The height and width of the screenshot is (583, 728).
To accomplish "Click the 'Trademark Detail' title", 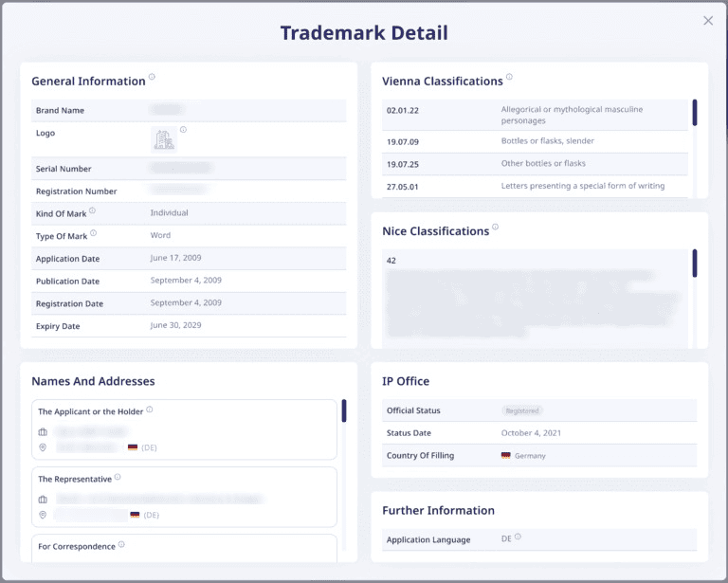I will tap(364, 33).
